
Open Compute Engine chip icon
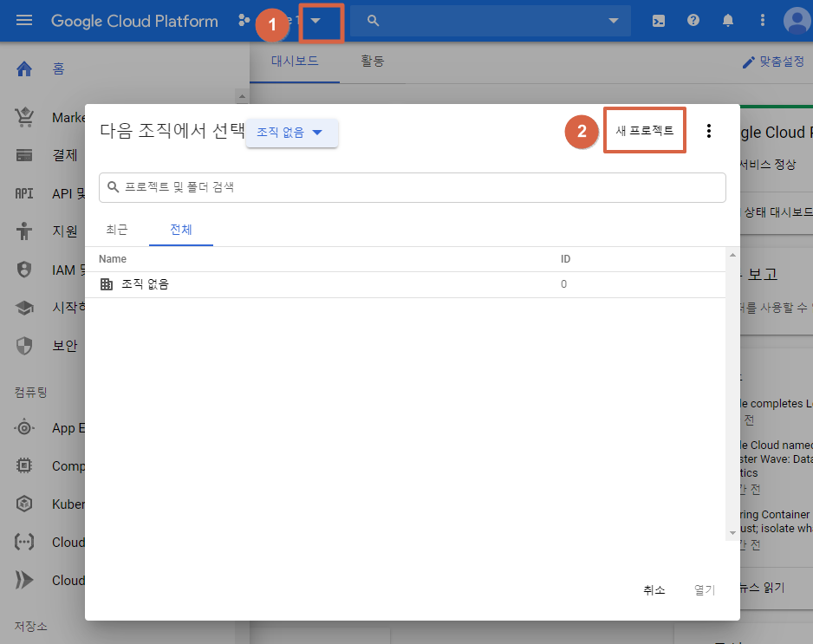tap(24, 465)
